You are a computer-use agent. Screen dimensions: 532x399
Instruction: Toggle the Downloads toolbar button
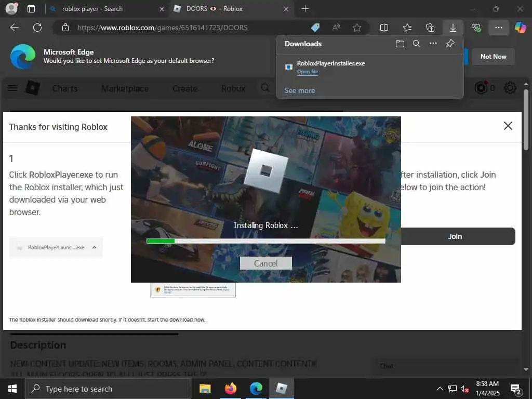453,28
